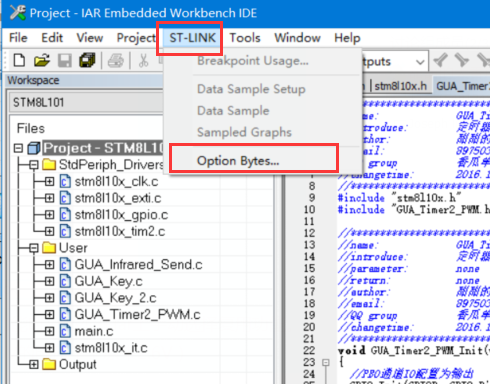Viewport: 490px width, 384px height.
Task: Expand the stm8l10x_exti.c node
Action: coord(49,198)
